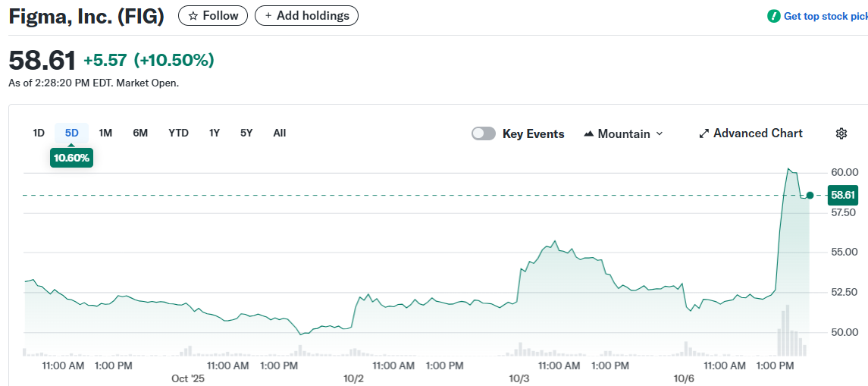Expand the Mountain chart type dropdown chevron
This screenshot has width=868, height=386.
click(x=659, y=134)
